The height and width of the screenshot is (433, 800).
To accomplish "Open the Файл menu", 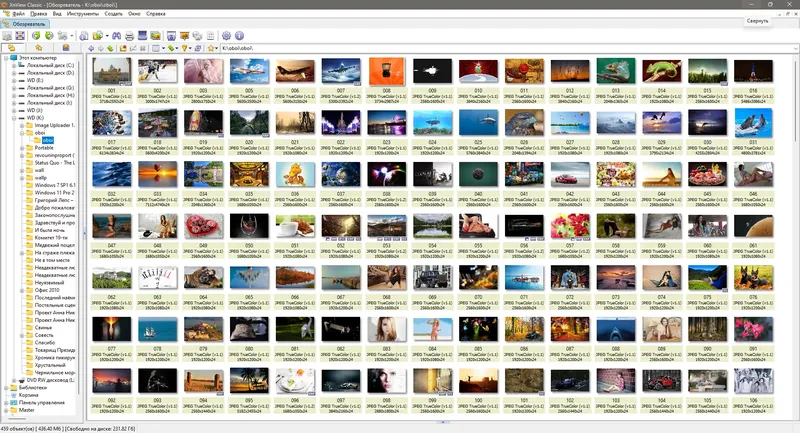I will click(18, 14).
